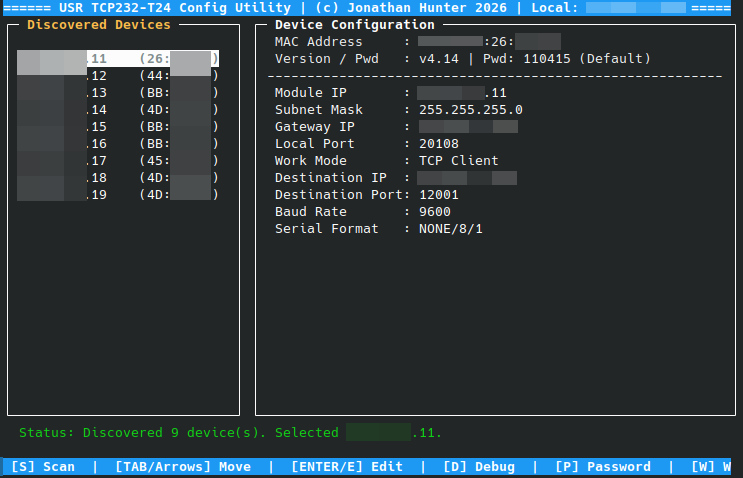This screenshot has height=478, width=743.
Task: Select the device row ending in .18
Action: click(118, 178)
